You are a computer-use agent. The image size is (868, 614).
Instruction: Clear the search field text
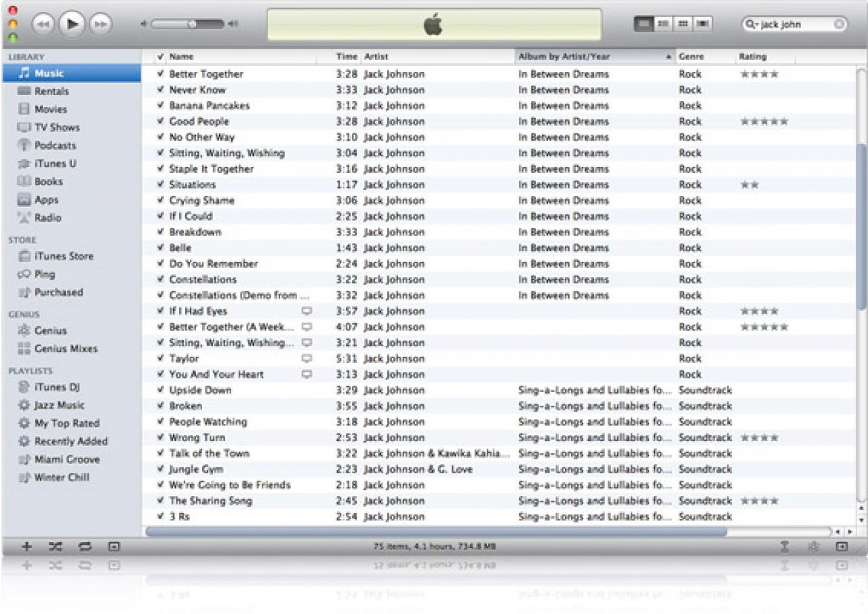click(x=839, y=24)
